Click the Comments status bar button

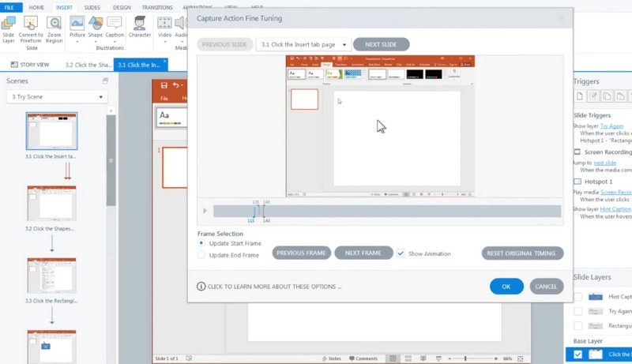tap(363, 358)
